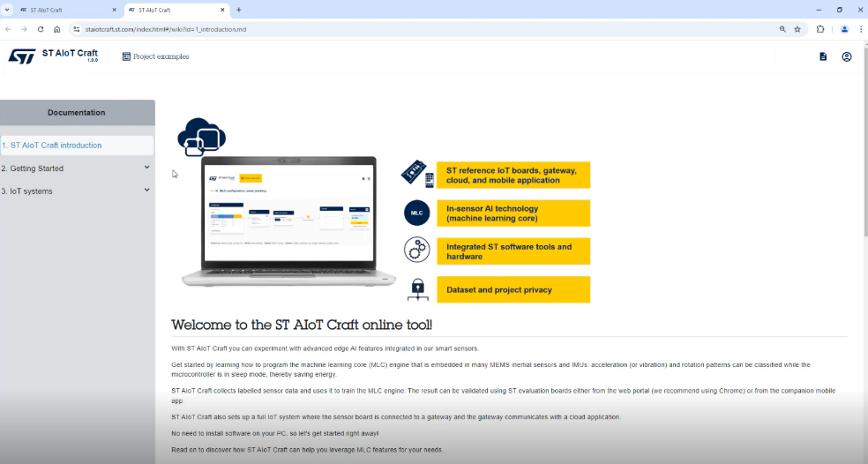Click the zoom magnifier icon in address bar
The width and height of the screenshot is (868, 464).
(x=782, y=29)
